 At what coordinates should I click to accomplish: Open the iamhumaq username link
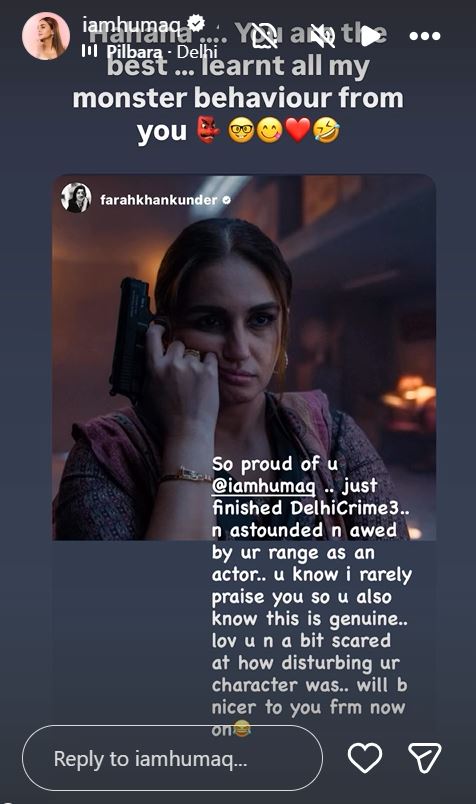(x=131, y=25)
